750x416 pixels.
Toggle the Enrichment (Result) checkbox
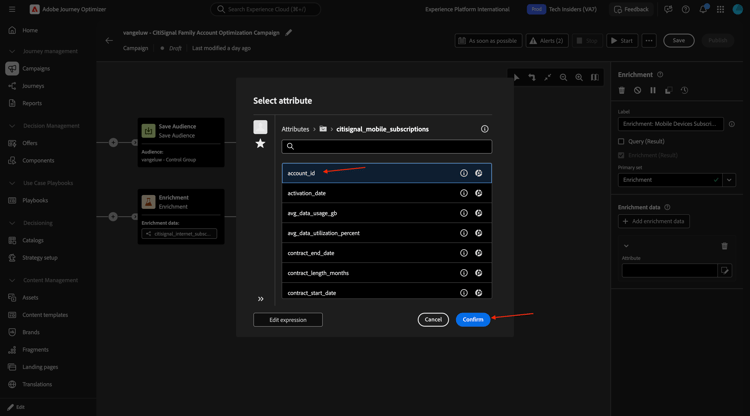coord(621,155)
